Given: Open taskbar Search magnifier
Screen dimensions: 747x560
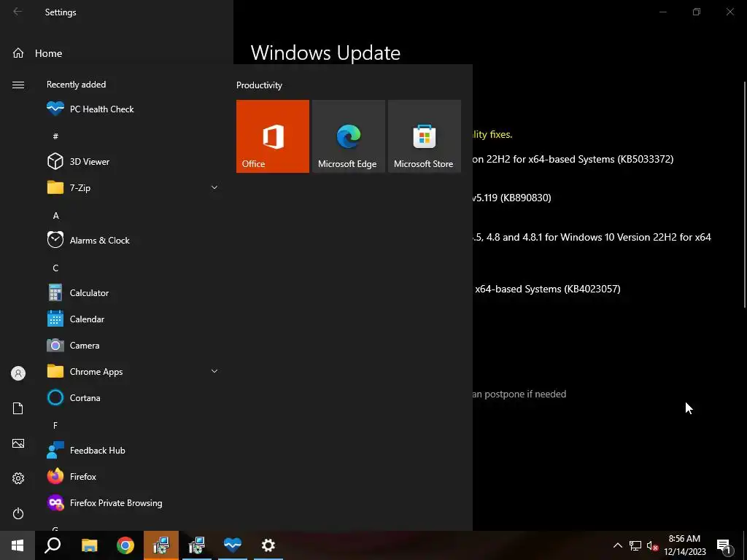Looking at the screenshot, I should click(53, 545).
